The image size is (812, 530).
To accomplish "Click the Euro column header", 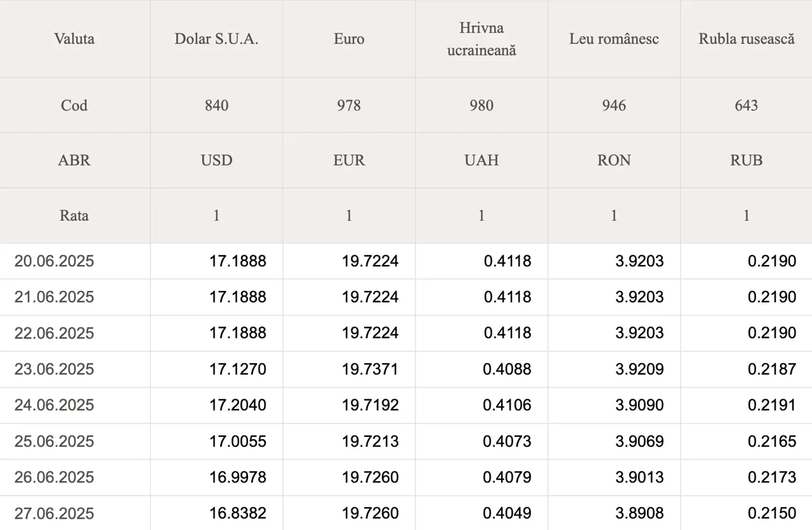I will (x=349, y=39).
